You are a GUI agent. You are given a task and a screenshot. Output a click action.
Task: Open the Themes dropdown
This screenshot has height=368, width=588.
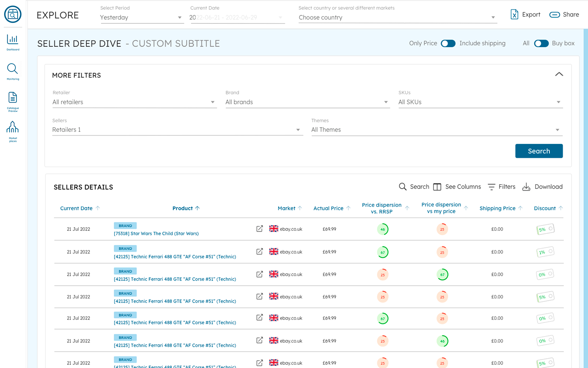click(437, 130)
